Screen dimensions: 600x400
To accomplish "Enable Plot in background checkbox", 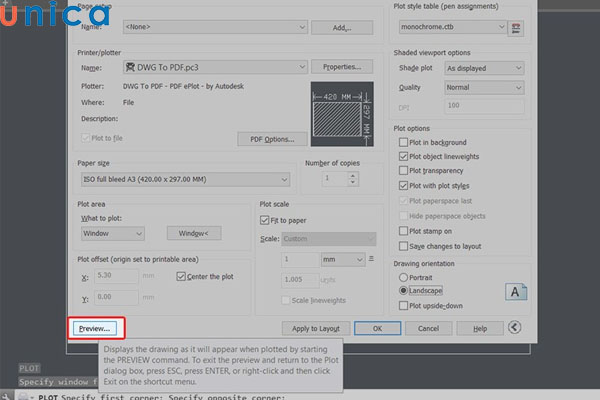I will pyautogui.click(x=403, y=142).
